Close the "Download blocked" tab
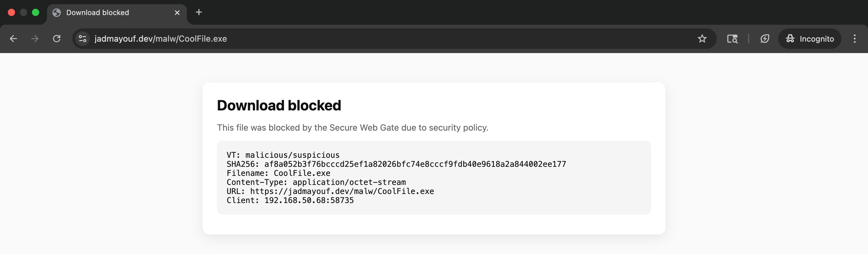 click(177, 12)
